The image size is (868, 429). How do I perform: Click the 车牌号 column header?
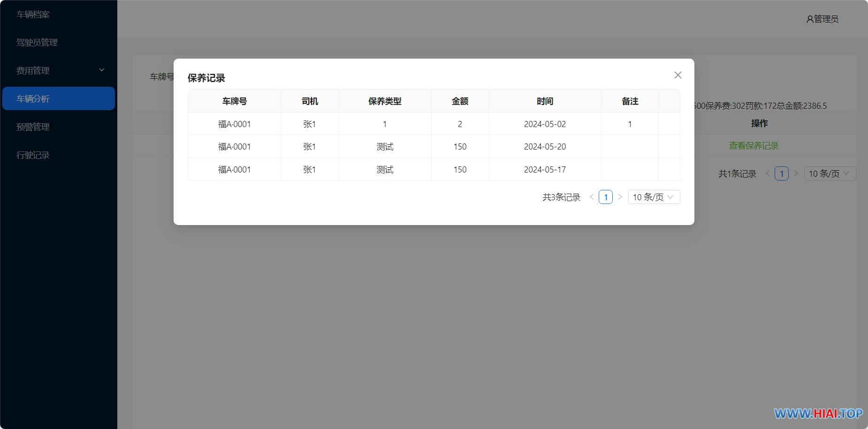tap(235, 101)
